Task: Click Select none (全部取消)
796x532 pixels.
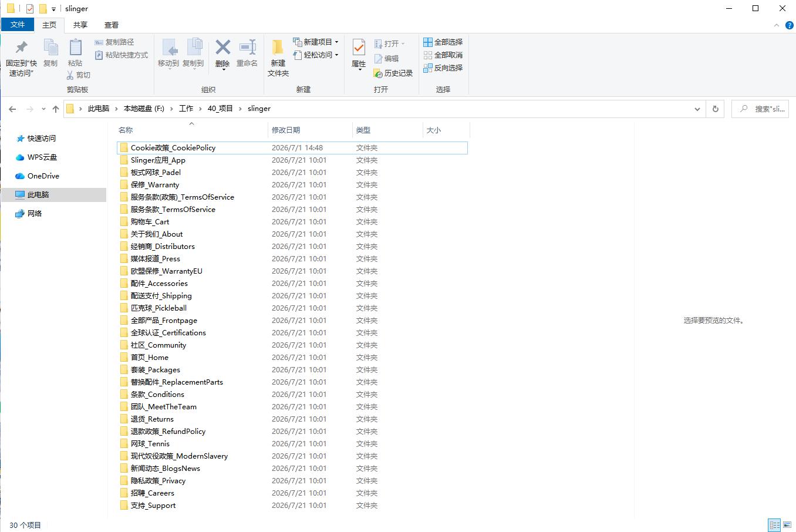Action: 443,55
